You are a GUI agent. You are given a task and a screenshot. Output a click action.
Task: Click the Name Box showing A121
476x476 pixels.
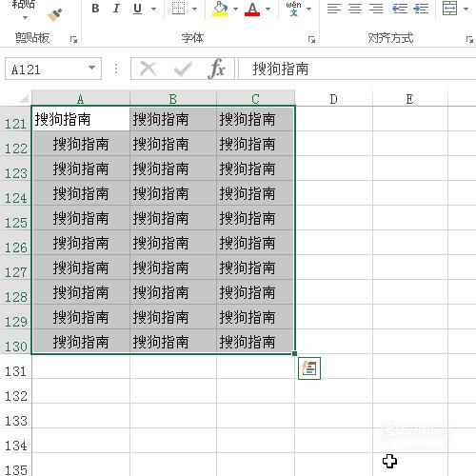pos(45,69)
